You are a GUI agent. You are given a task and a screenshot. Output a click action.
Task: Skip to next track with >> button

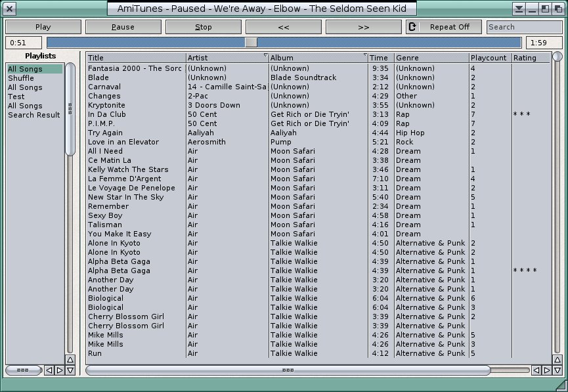pyautogui.click(x=363, y=27)
